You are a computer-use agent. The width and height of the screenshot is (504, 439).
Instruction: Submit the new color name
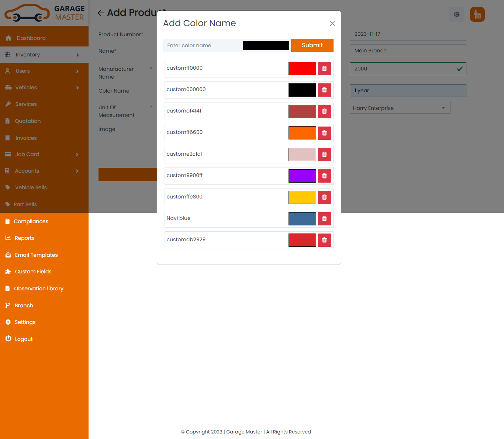coord(312,45)
